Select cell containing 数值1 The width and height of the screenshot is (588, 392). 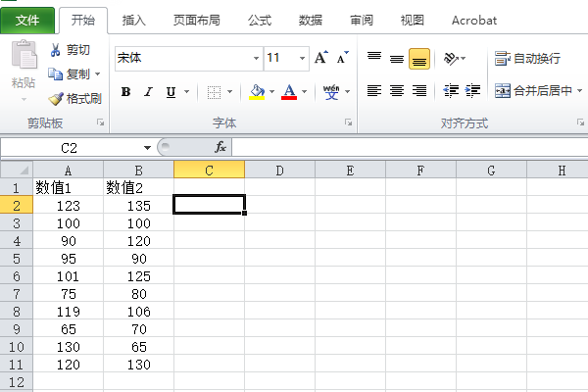click(x=68, y=187)
